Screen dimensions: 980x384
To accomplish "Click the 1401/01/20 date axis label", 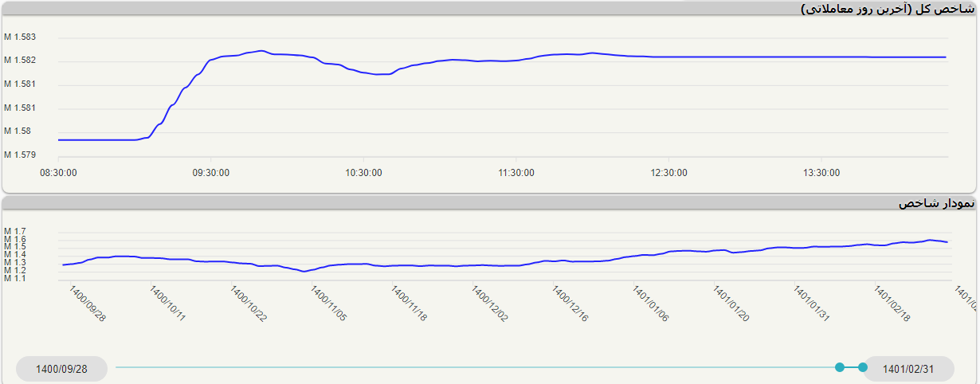I will point(731,304).
